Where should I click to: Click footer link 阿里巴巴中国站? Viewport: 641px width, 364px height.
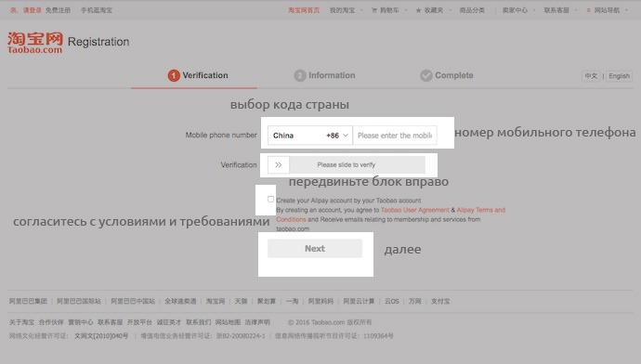point(133,301)
